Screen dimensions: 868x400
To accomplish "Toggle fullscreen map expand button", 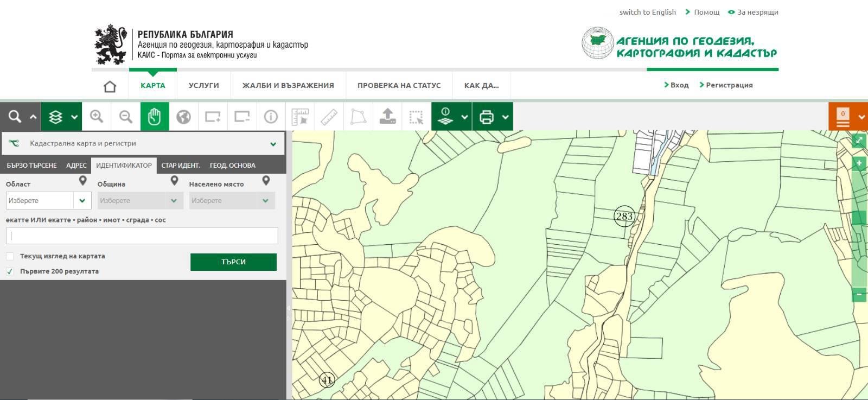I will (859, 141).
